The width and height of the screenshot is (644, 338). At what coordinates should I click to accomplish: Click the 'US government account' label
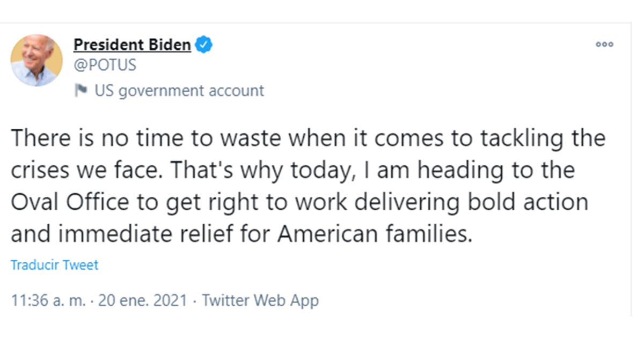(x=179, y=91)
